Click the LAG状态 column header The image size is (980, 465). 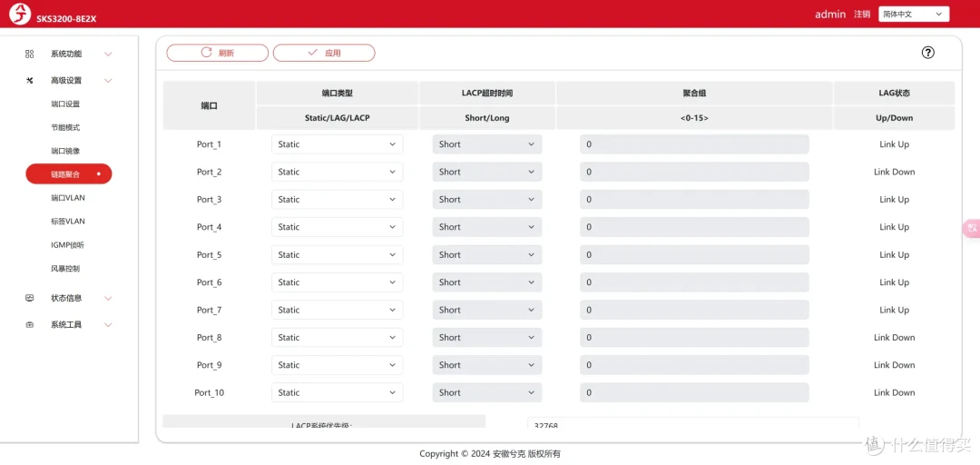coord(895,93)
